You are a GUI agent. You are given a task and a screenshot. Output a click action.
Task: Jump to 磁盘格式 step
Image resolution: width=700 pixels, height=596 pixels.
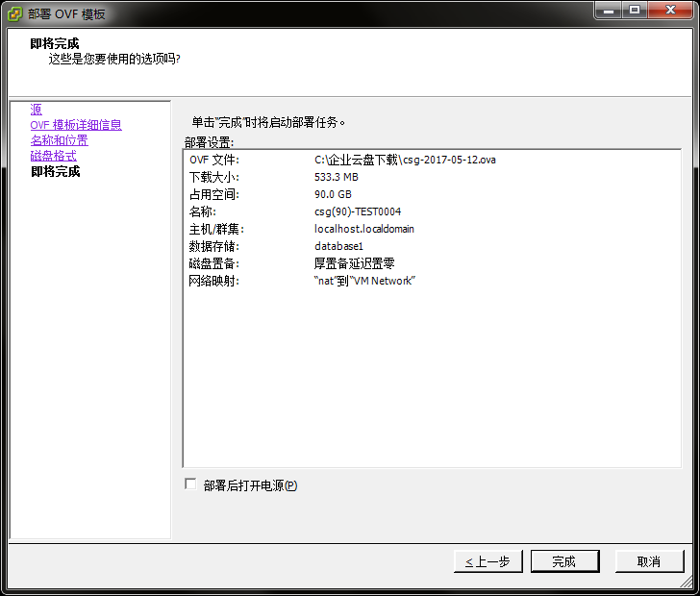point(54,156)
